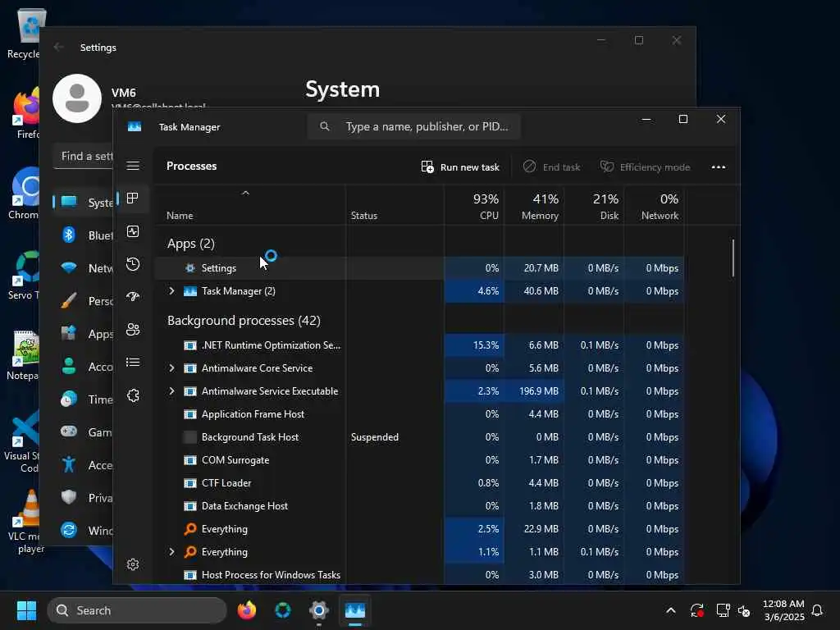The image size is (840, 630).
Task: Click the process list vertical scrollbar
Action: pos(733,258)
